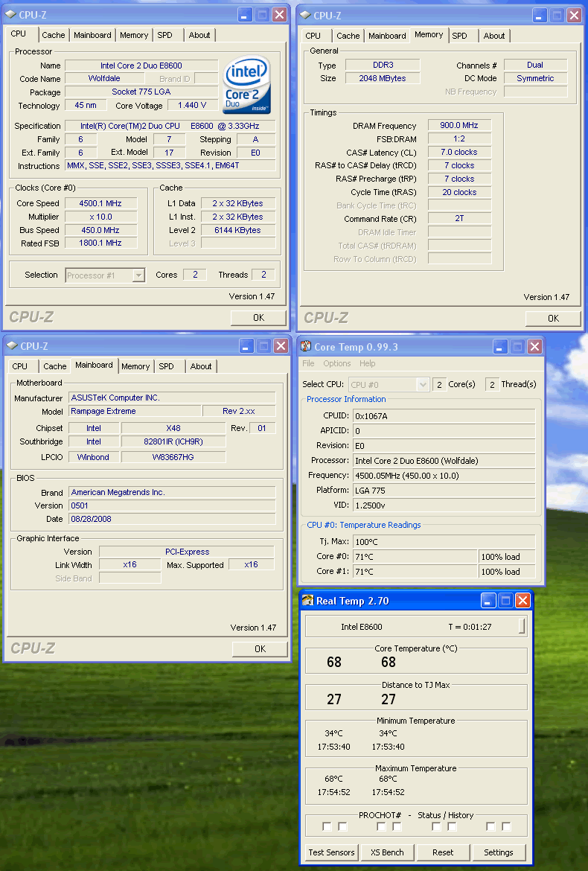The image size is (588, 871).
Task: Click the Core Temp title bar icon
Action: tap(306, 347)
